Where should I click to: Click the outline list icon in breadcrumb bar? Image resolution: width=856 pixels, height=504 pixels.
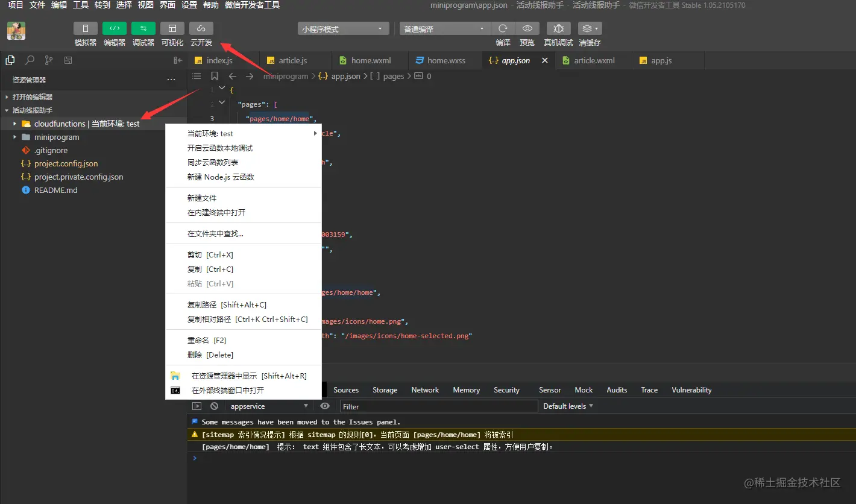click(197, 76)
